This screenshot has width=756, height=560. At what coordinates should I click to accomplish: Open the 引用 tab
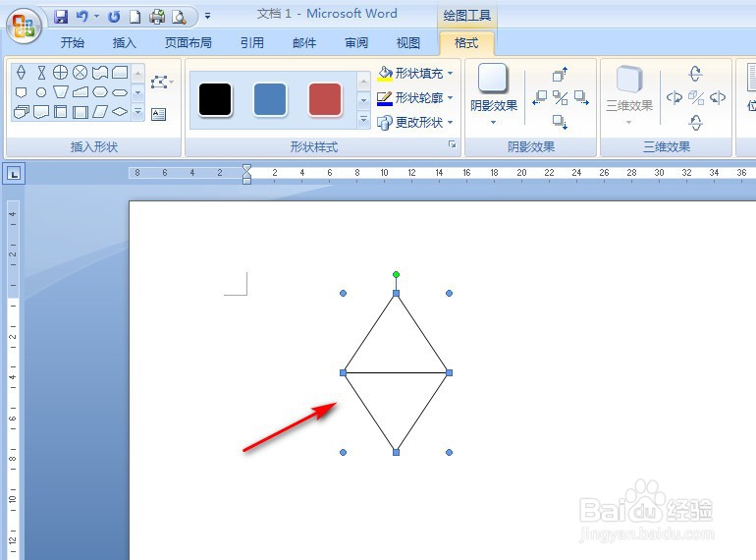coord(252,43)
